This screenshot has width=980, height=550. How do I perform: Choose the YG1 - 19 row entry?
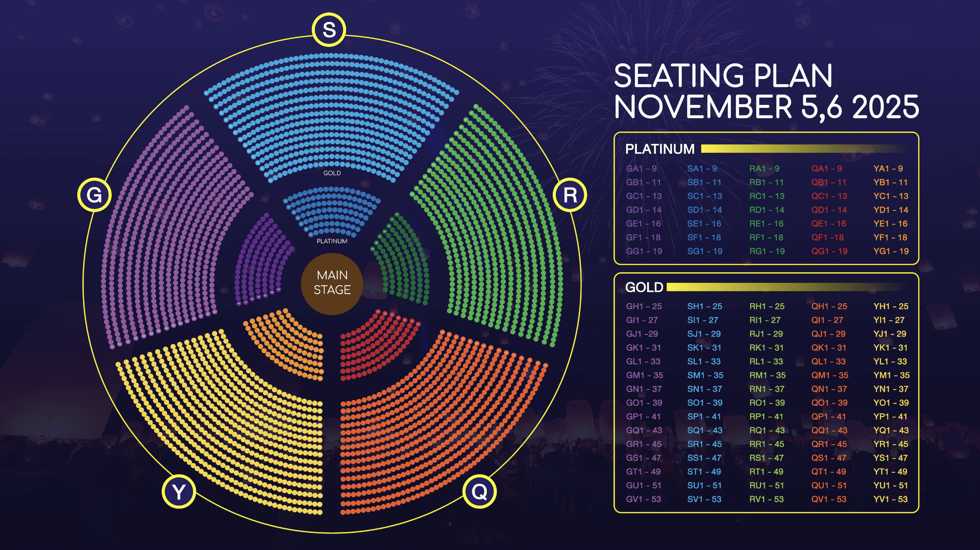891,251
